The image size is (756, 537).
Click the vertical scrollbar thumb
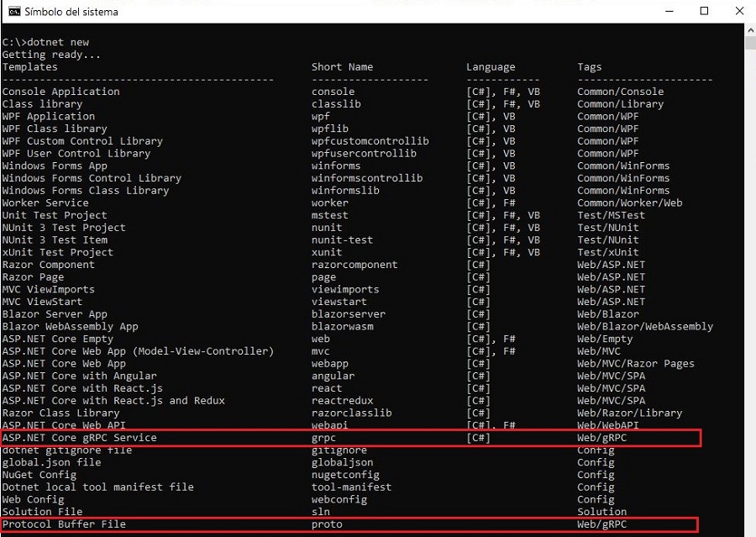pos(750,43)
